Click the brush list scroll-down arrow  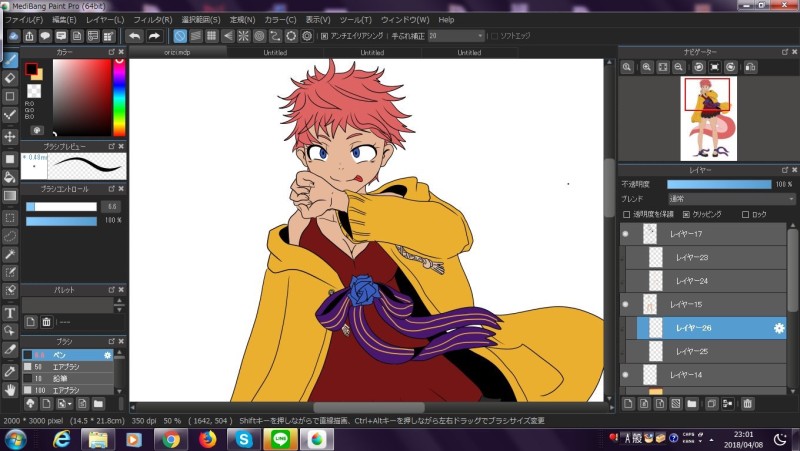(119, 391)
